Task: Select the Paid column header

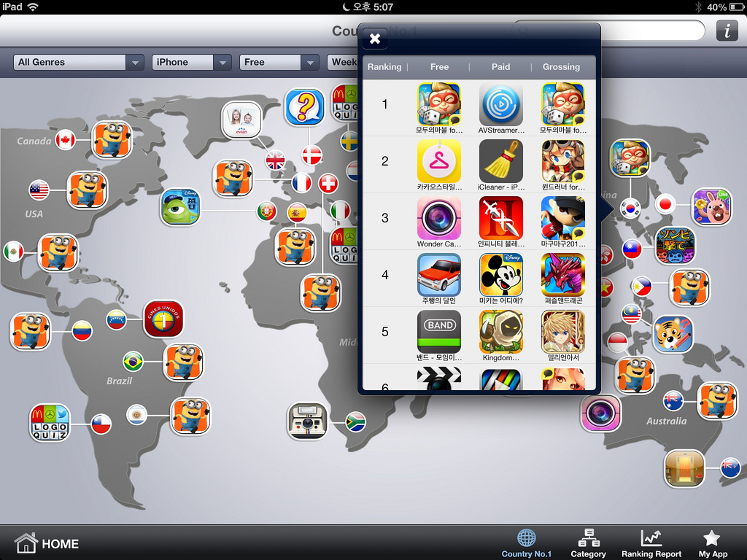Action: 500,67
